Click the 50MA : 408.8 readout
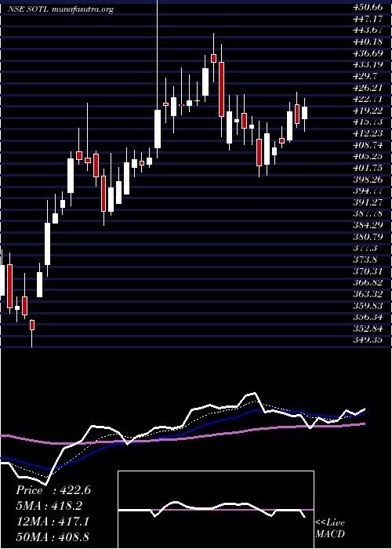392x549 pixels. 53,537
